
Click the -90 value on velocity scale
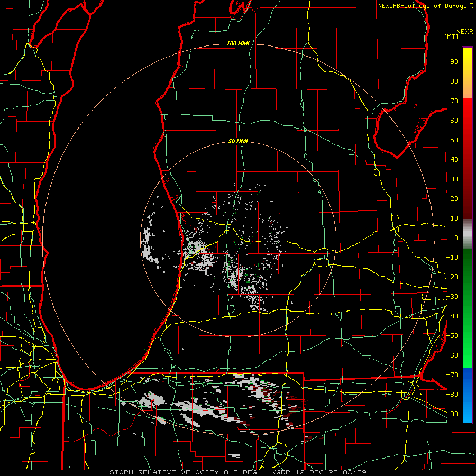(x=452, y=414)
